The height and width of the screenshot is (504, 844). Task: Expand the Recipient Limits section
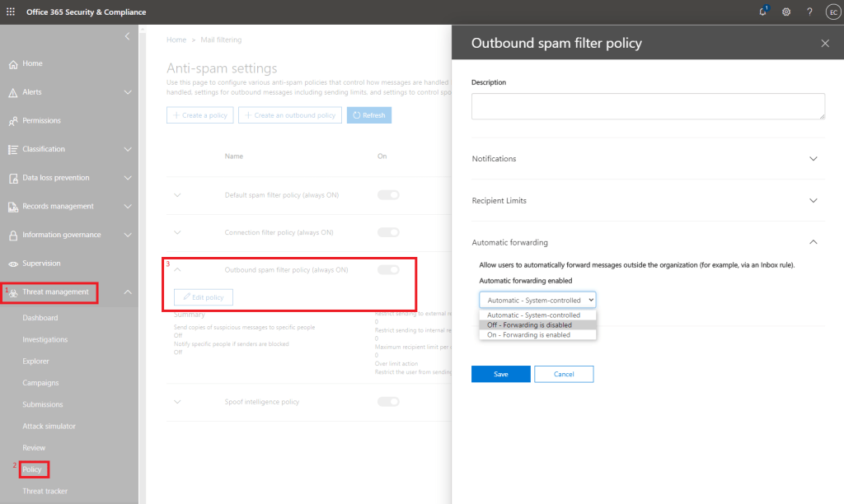(814, 200)
